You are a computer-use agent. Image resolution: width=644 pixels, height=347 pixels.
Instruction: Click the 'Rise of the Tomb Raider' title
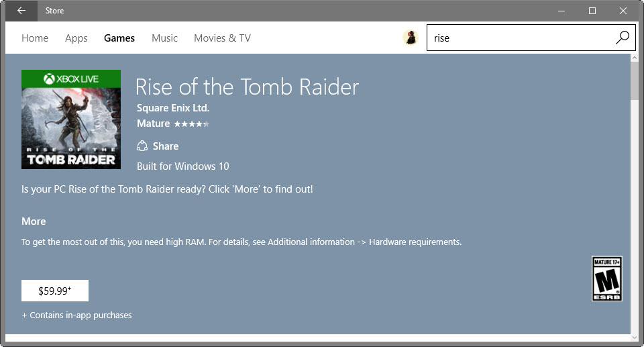click(x=247, y=87)
